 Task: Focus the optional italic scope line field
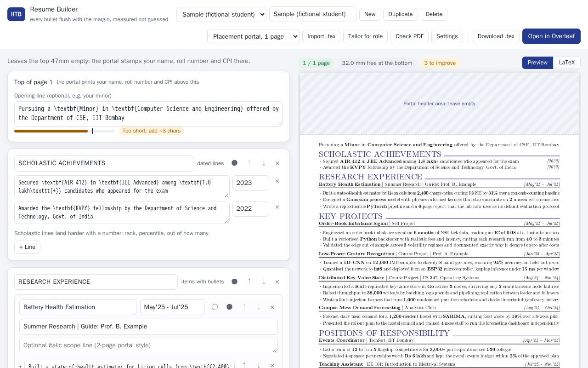click(148, 345)
